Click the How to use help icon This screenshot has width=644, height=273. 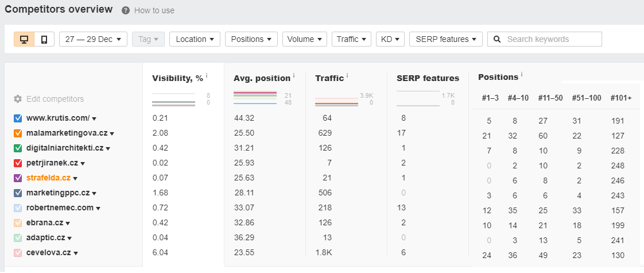point(125,10)
